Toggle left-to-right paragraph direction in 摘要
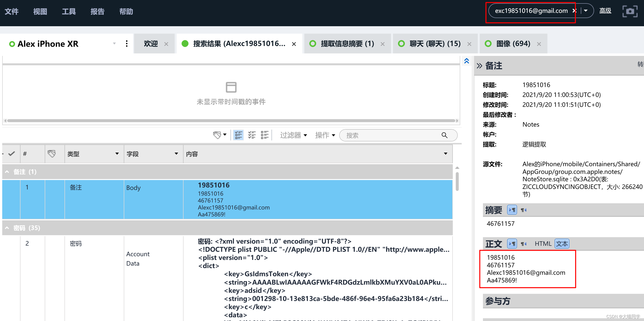The height and width of the screenshot is (321, 644). click(512, 210)
